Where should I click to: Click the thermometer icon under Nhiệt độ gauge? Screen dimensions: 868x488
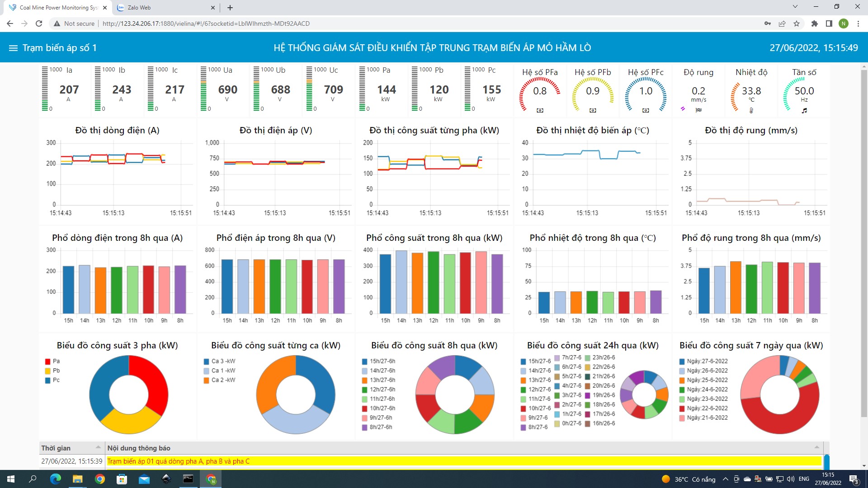tap(751, 110)
